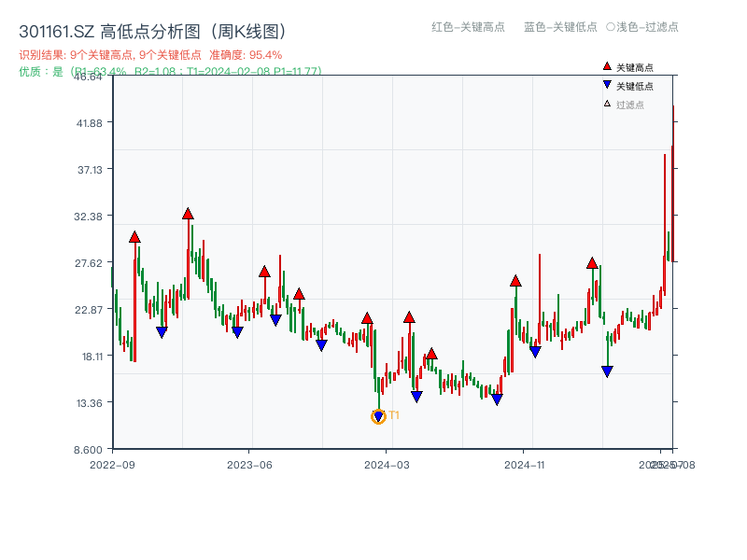The height and width of the screenshot is (560, 747).
Task: Select the red triangle above the 2023-06 peak
Action: coord(265,271)
